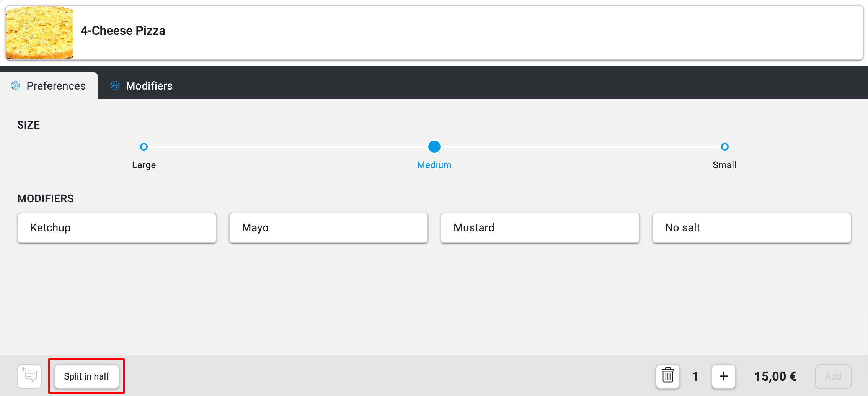
Task: Click the 4-Cheese Pizza thumbnail image
Action: 39,33
